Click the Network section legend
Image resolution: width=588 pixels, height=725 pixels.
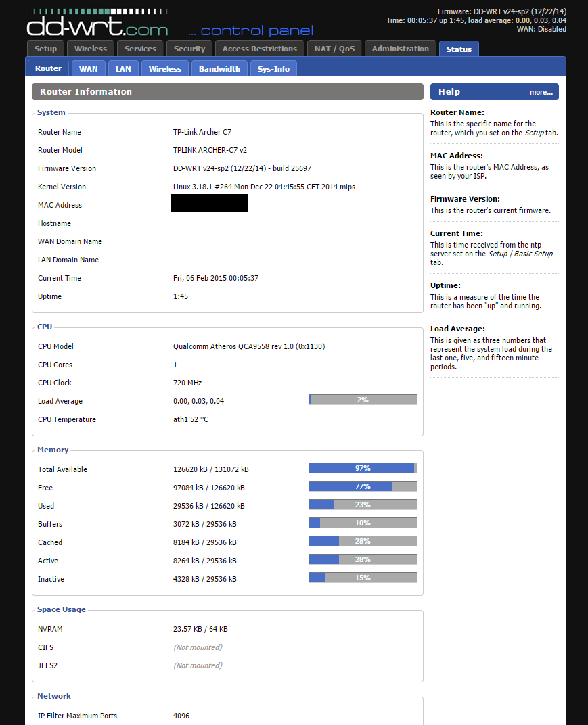(54, 696)
